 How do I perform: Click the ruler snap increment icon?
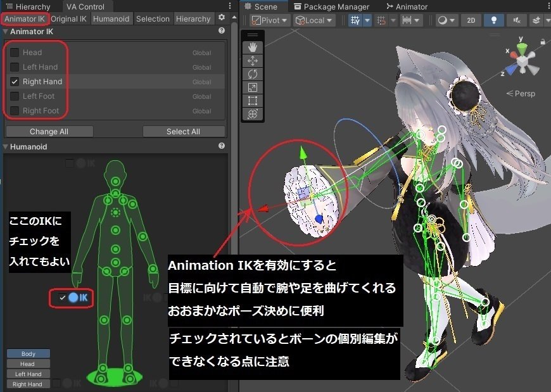[x=407, y=20]
